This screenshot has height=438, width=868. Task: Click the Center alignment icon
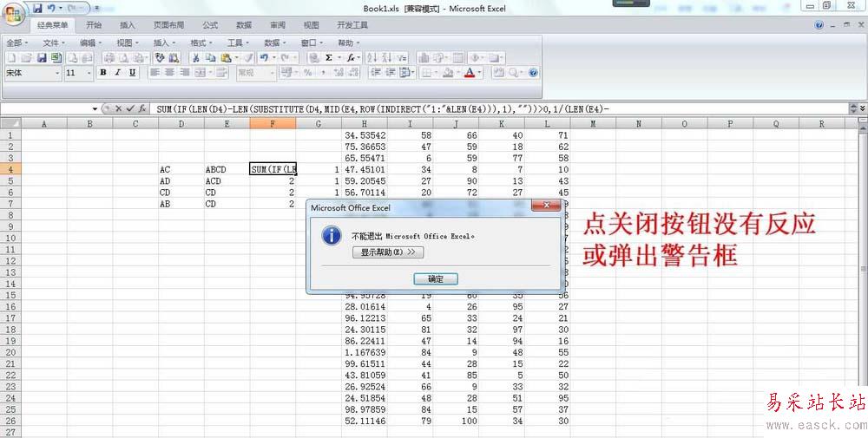coord(170,73)
